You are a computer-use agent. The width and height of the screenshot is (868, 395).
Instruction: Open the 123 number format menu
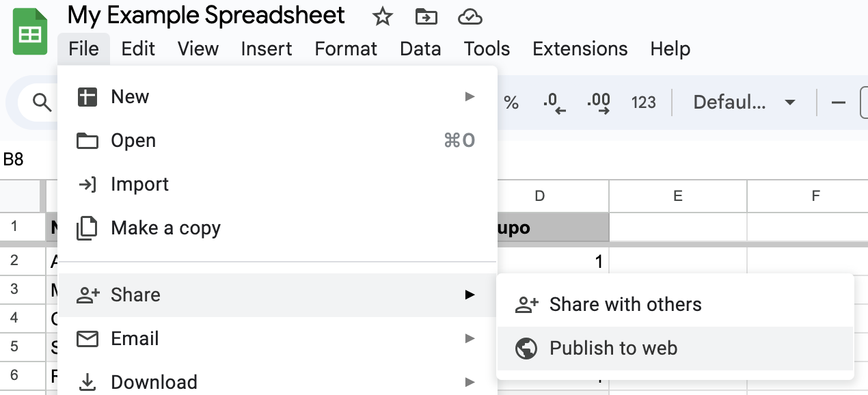(x=643, y=103)
